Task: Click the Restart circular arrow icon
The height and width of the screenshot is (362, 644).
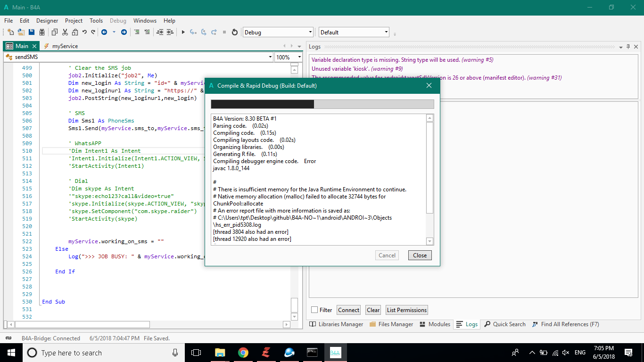Action: point(235,32)
